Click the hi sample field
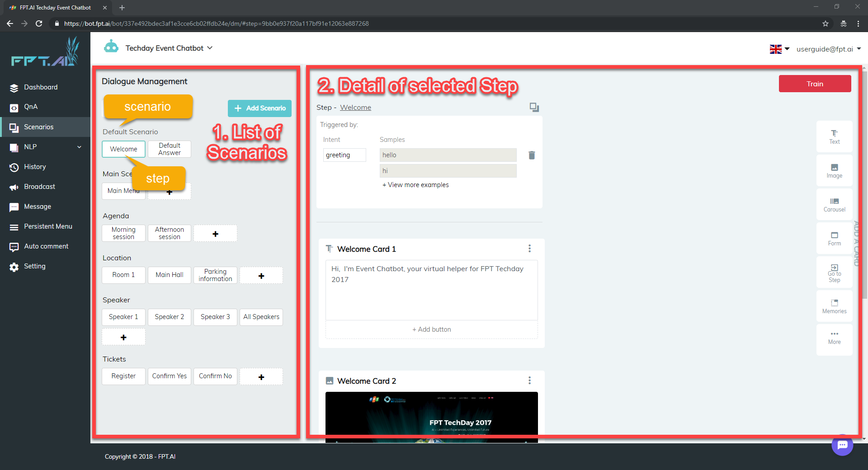Viewport: 868px width, 470px height. 448,171
